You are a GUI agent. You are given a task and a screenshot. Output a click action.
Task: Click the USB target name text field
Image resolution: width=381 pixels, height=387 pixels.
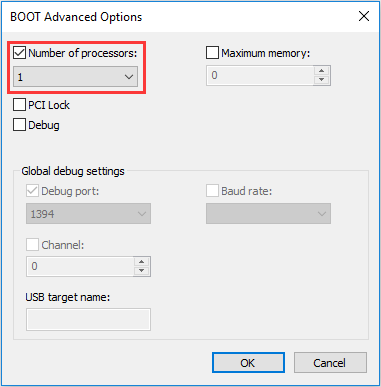pyautogui.click(x=88, y=319)
